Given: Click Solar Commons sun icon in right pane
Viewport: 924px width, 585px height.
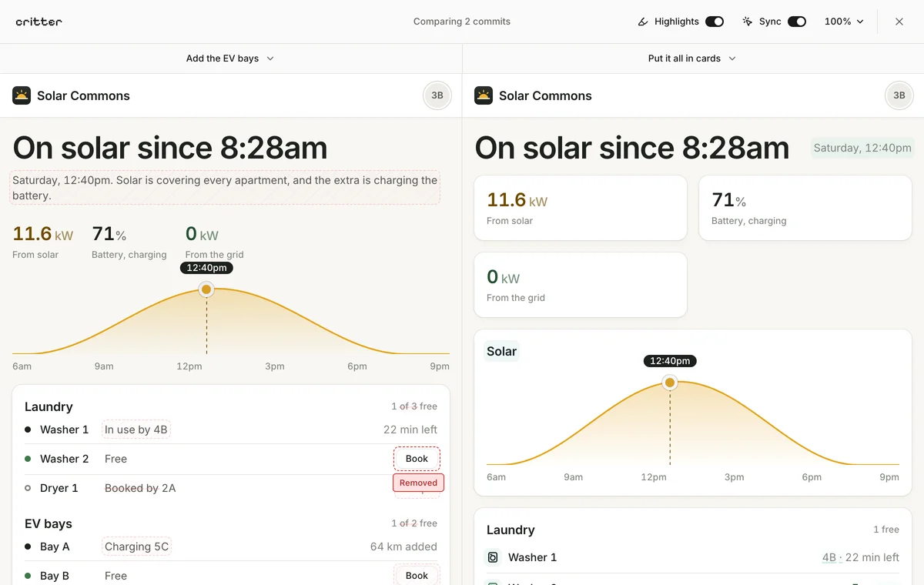Looking at the screenshot, I should tap(484, 95).
